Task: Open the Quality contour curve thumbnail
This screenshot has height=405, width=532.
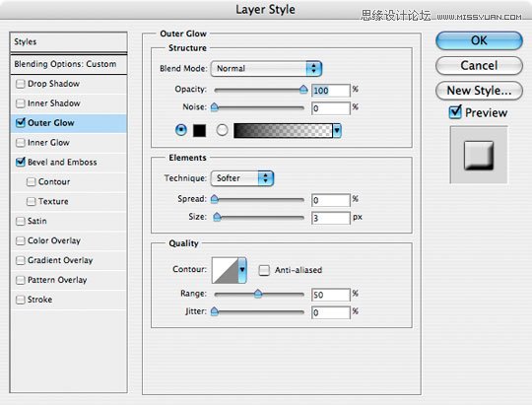Action: tap(225, 270)
